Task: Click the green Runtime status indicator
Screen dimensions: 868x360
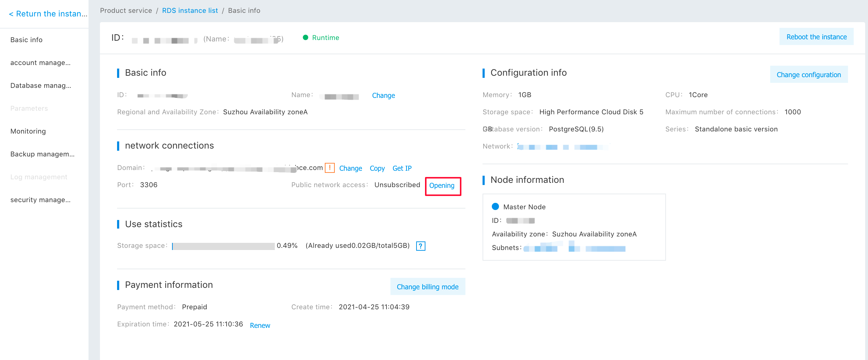Action: (x=306, y=37)
